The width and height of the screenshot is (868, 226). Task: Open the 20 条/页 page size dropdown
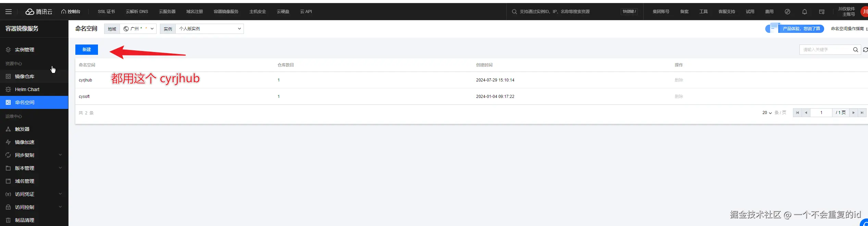point(767,113)
